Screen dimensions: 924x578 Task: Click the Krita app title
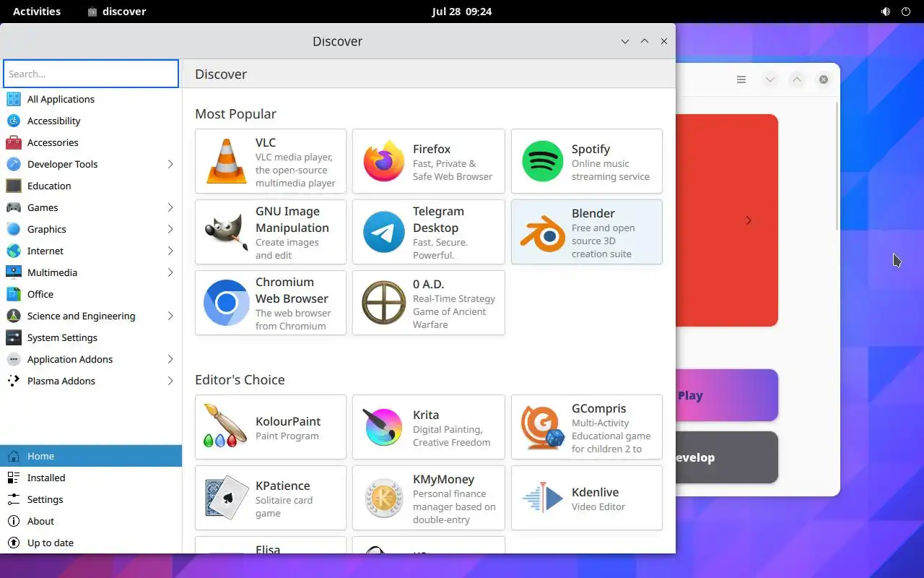click(426, 415)
